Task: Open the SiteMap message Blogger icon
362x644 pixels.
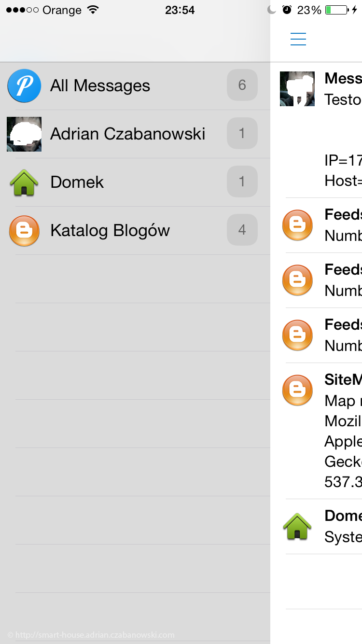Action: pyautogui.click(x=297, y=390)
